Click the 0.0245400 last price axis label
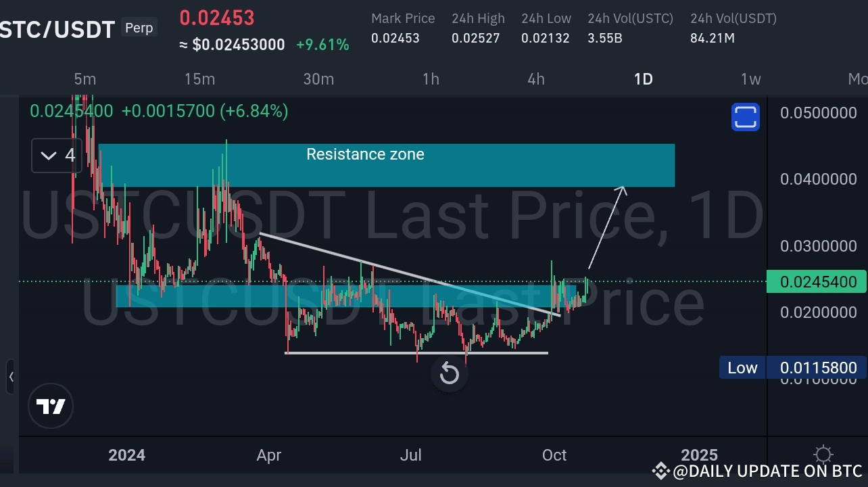 (x=816, y=281)
